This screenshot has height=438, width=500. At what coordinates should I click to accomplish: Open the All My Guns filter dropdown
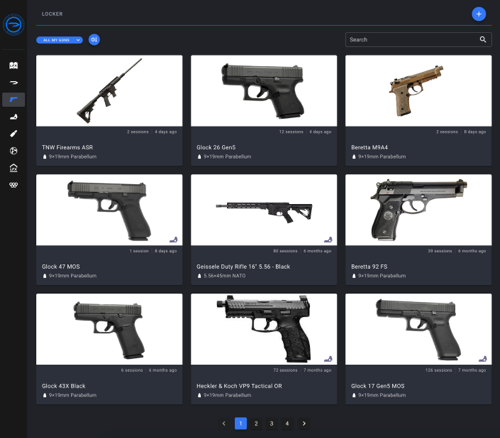pyautogui.click(x=59, y=40)
